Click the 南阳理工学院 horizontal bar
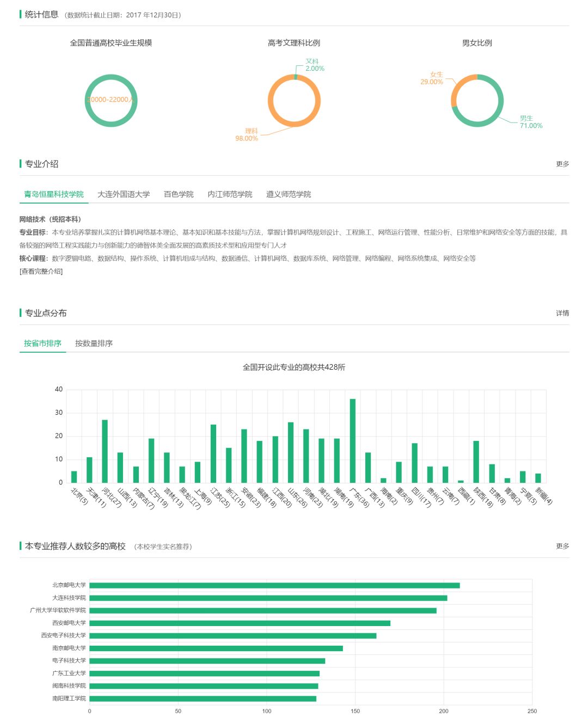 click(203, 699)
